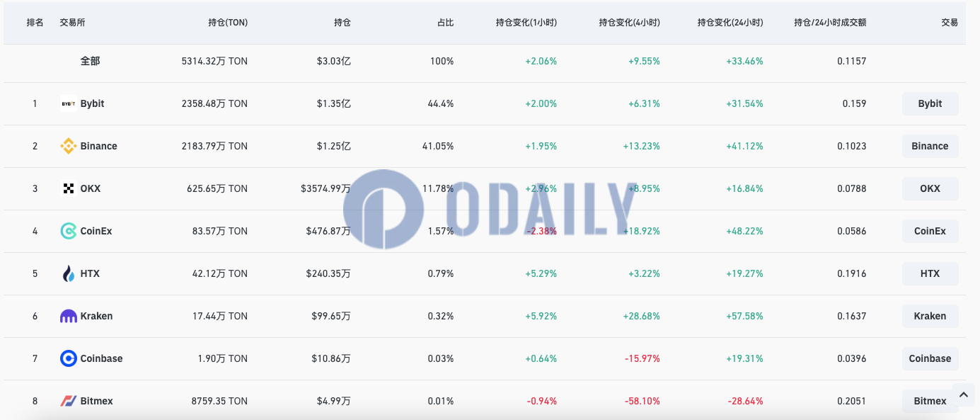Click the Kraken exchange logo icon
Screen dimensions: 980x420
pyautogui.click(x=69, y=316)
